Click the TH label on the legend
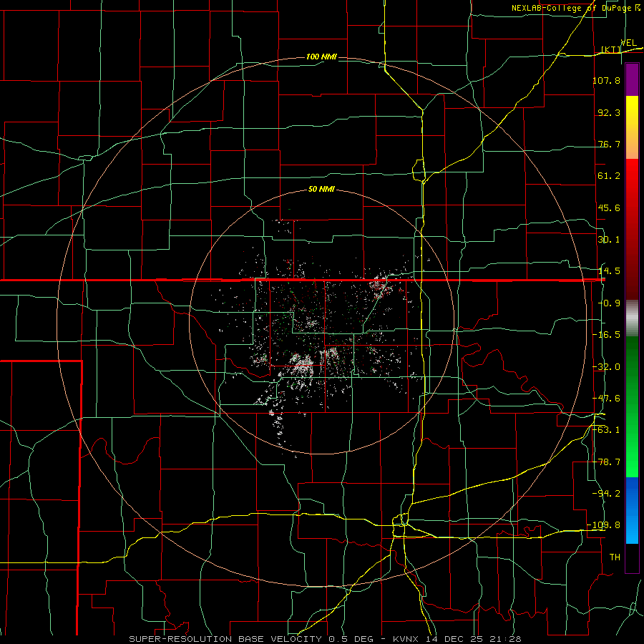 (615, 557)
